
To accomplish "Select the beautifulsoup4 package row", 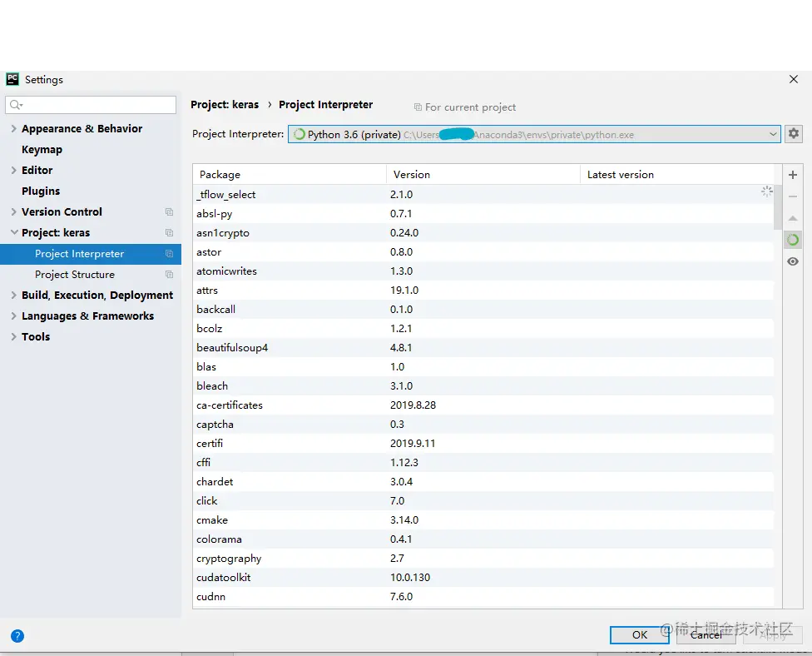I will (x=483, y=348).
